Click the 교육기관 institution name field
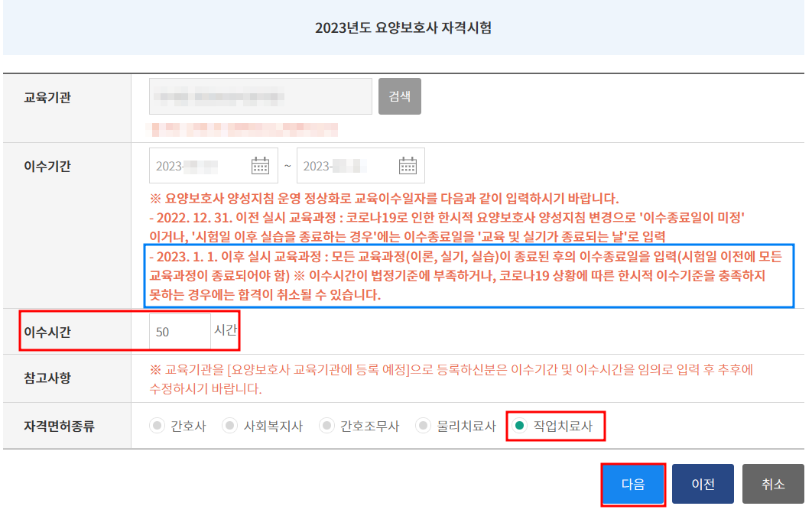Image resolution: width=812 pixels, height=532 pixels. [260, 96]
